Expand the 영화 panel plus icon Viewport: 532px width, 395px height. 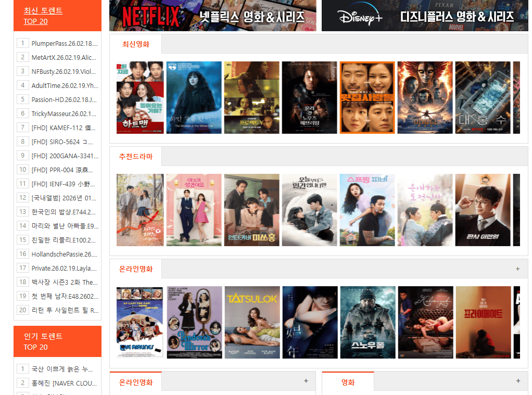(518, 381)
